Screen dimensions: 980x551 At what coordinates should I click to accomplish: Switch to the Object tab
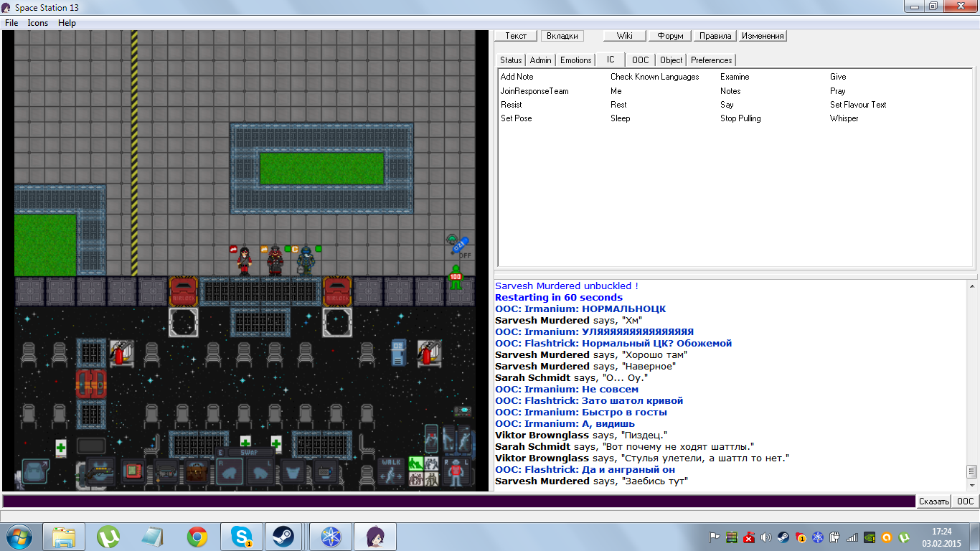pyautogui.click(x=672, y=60)
